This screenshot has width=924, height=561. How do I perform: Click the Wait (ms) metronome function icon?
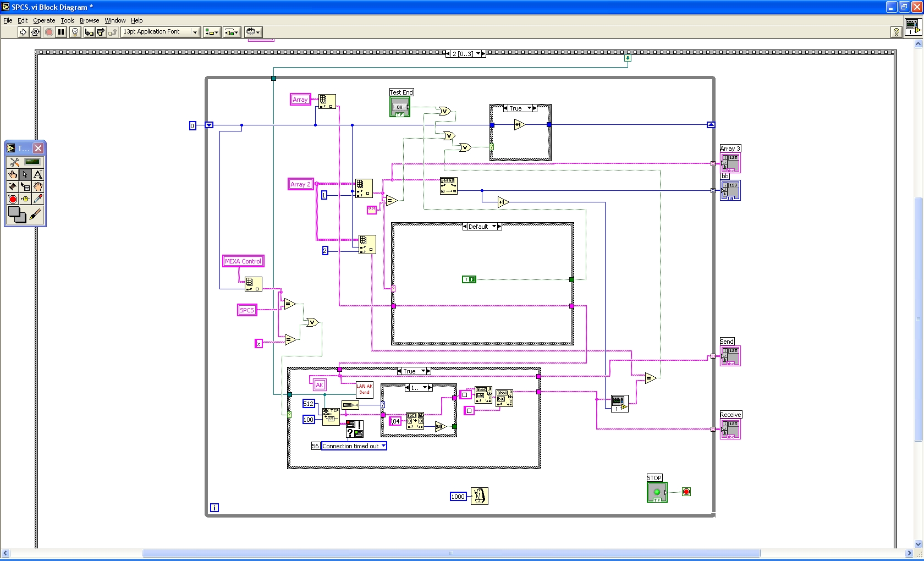pos(480,496)
